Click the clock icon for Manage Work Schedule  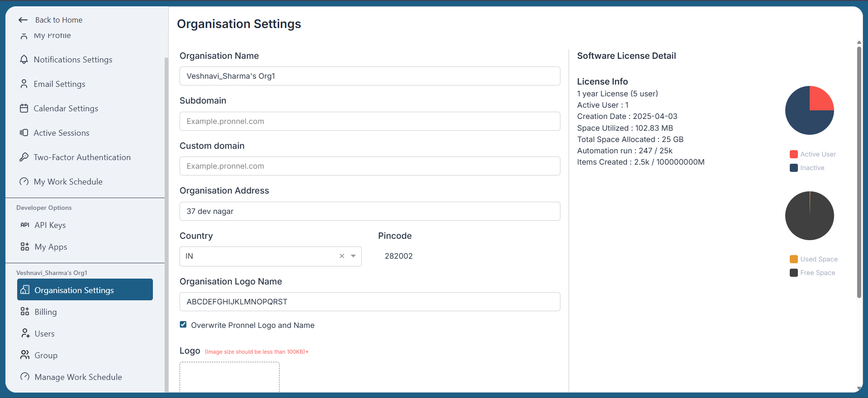(x=25, y=377)
